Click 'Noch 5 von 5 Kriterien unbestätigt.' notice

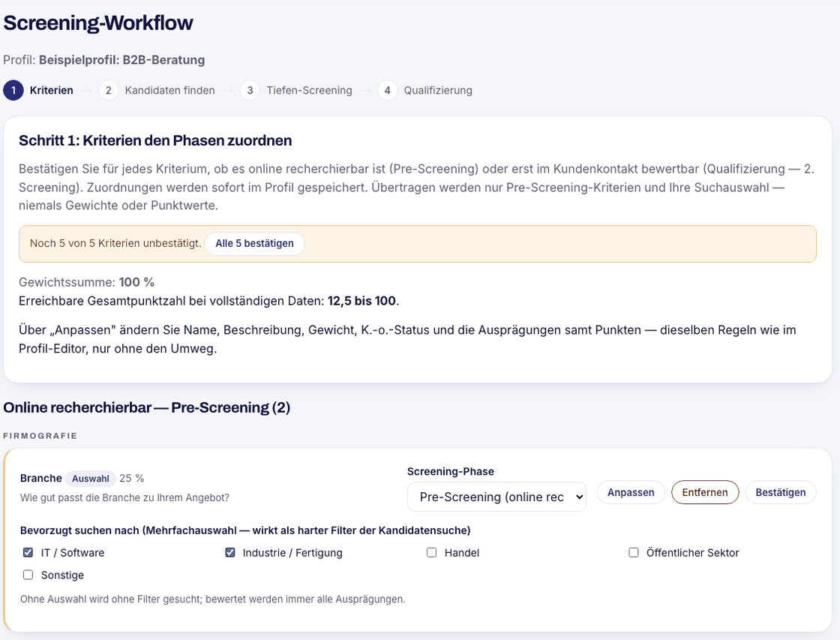(115, 243)
